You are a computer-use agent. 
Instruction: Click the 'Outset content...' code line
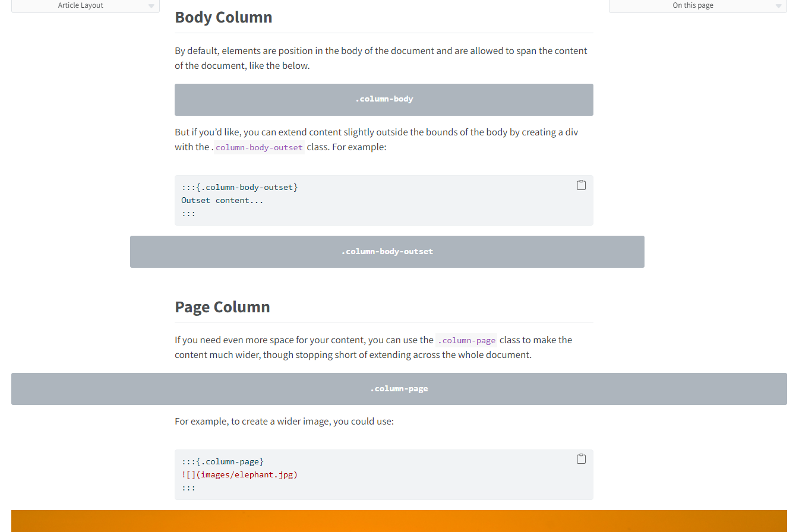click(x=222, y=201)
